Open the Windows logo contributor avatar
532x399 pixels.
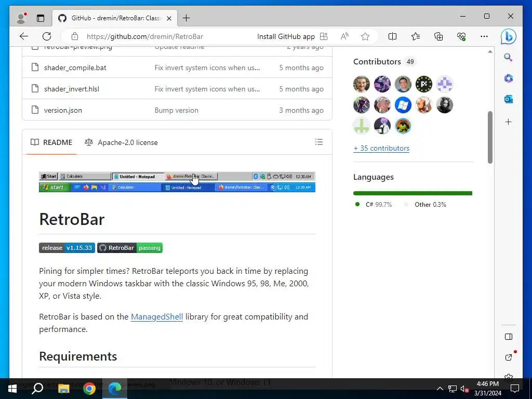pos(403,105)
